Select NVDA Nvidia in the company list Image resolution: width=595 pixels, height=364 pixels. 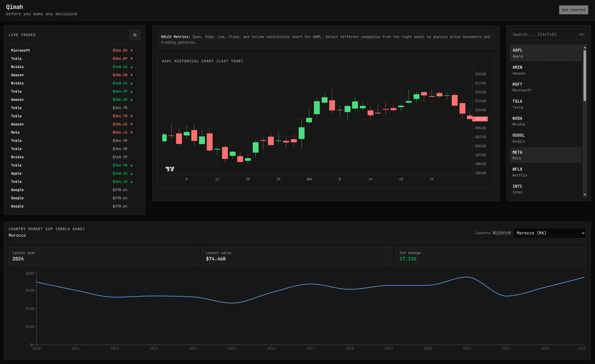546,121
